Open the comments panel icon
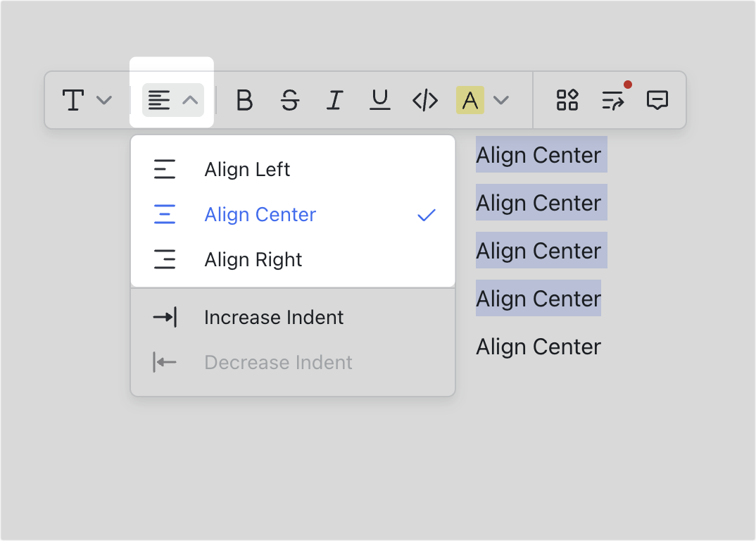Screen dimensions: 756x541 point(657,100)
